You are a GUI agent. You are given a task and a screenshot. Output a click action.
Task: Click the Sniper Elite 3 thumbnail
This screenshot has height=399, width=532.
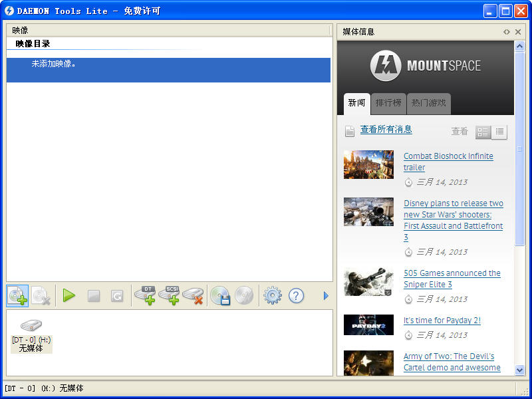(368, 281)
